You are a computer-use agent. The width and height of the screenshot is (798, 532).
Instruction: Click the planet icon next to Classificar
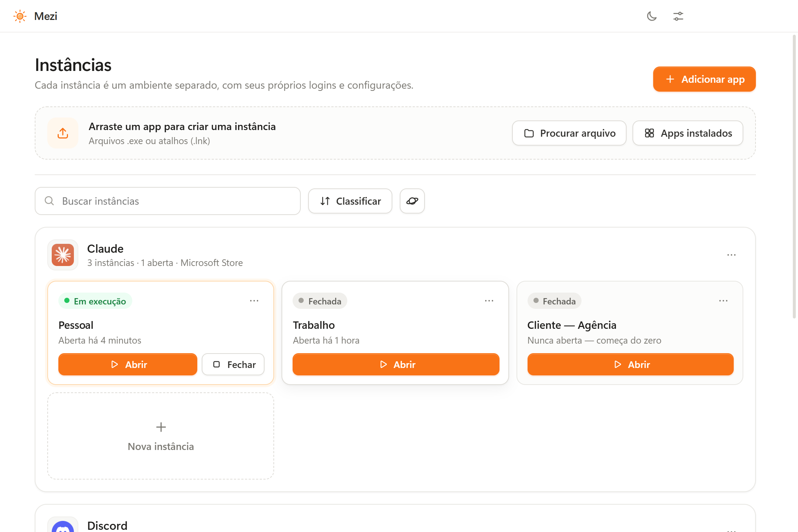click(412, 201)
